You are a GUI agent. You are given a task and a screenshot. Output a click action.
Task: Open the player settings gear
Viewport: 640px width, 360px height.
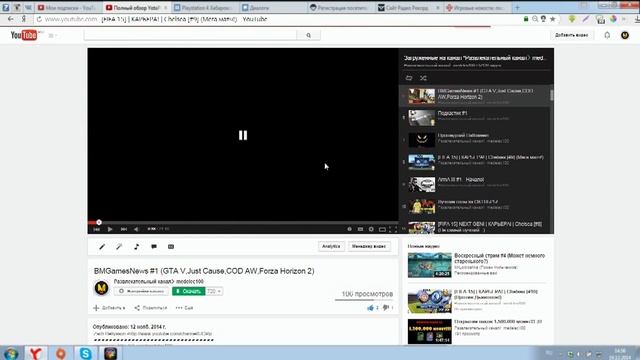[371, 229]
